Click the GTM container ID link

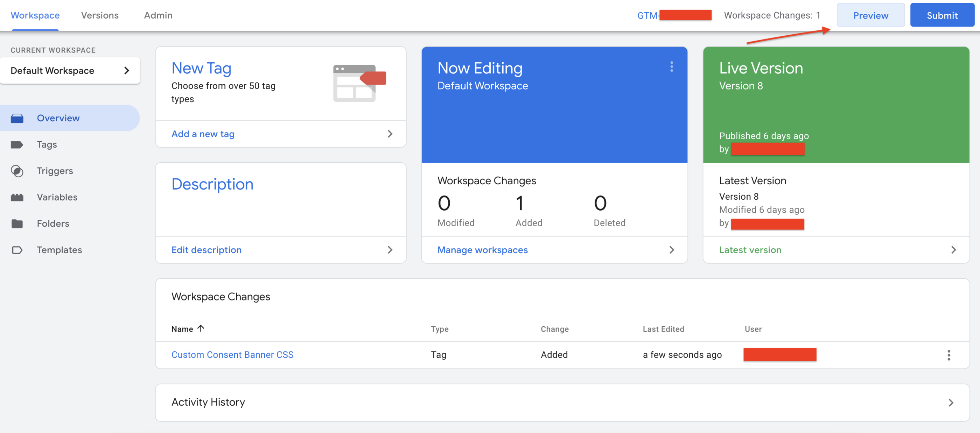(674, 15)
